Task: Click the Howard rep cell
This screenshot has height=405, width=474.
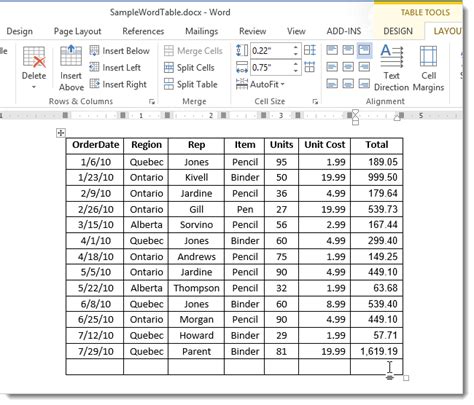Action: (x=196, y=335)
